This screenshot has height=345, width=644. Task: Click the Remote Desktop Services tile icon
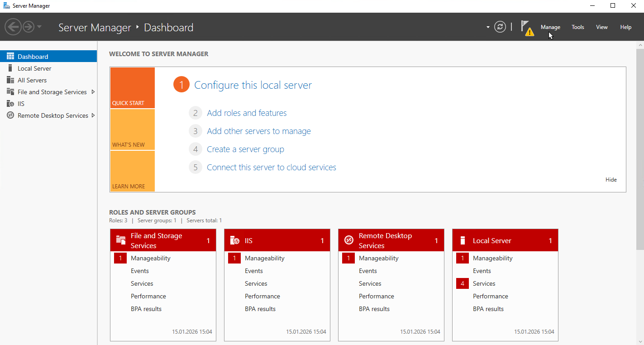[348, 240]
